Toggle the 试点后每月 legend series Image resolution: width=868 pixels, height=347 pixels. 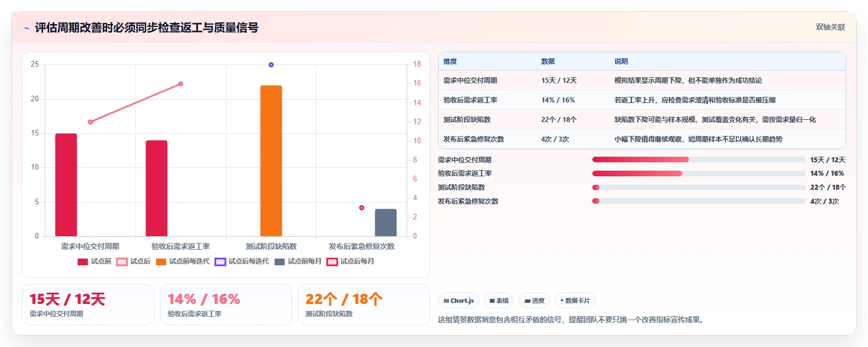(x=351, y=261)
